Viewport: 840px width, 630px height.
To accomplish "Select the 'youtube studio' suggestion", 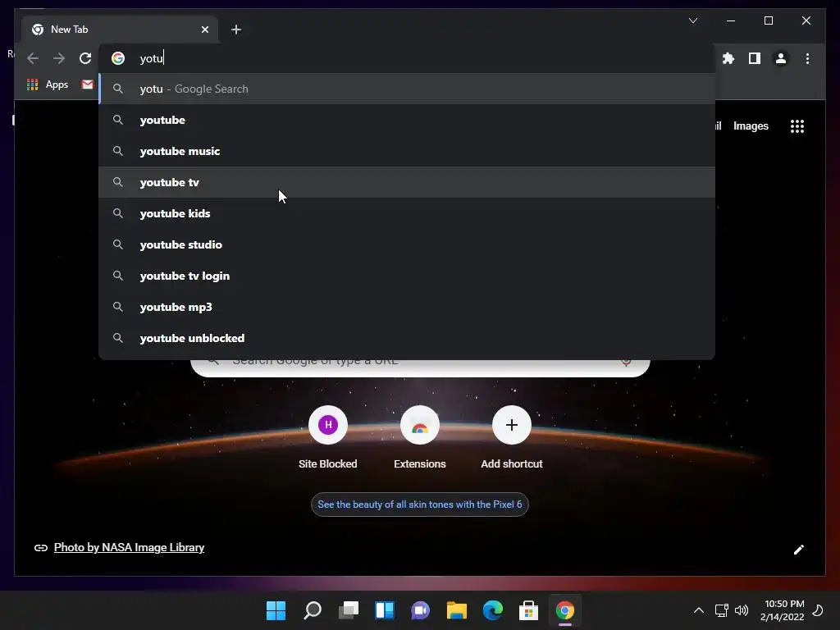I will tap(407, 244).
